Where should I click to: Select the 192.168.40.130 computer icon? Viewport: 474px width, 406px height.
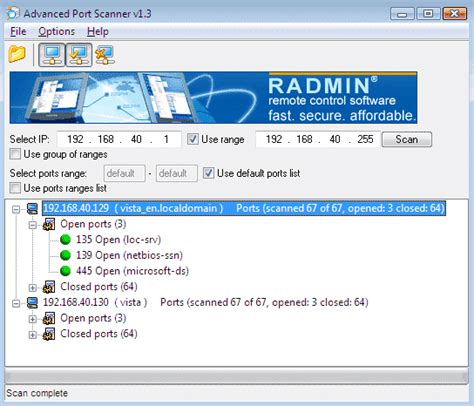[32, 302]
